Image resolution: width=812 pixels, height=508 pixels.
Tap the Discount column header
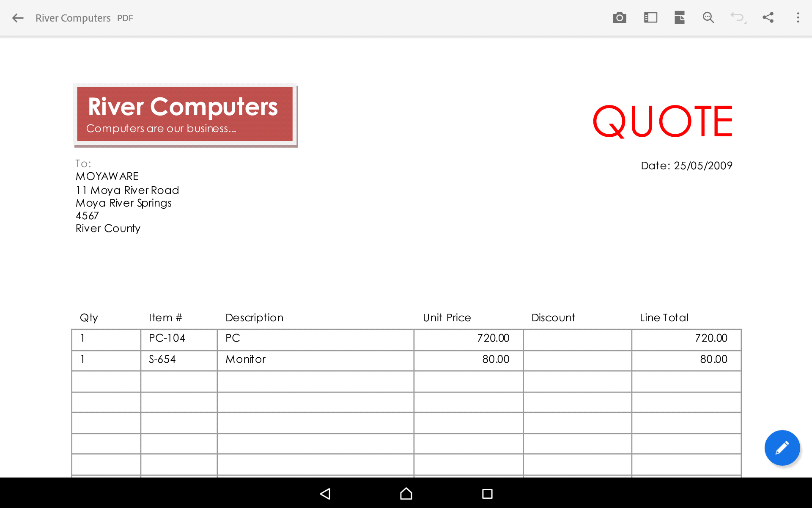click(553, 318)
